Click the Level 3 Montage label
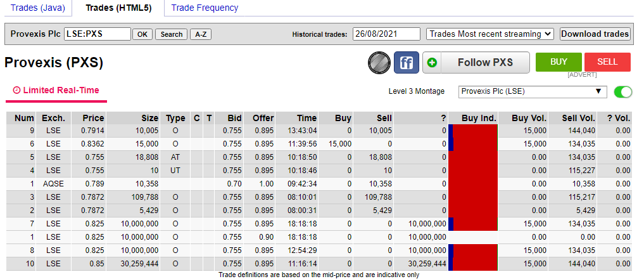This screenshot has height=279, width=644. click(x=417, y=91)
